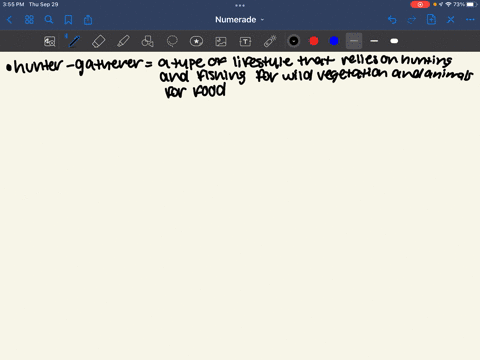
Task: Open the more options ellipsis menu
Action: pos(470,20)
